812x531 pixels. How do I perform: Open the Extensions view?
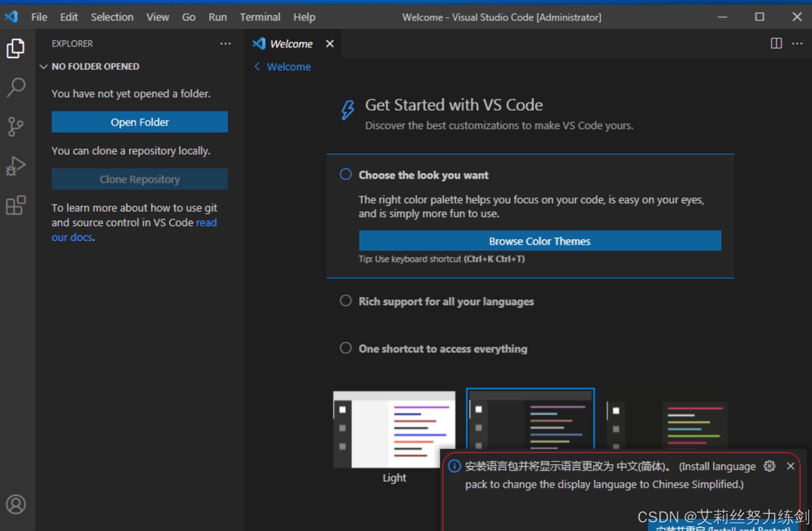coord(16,205)
